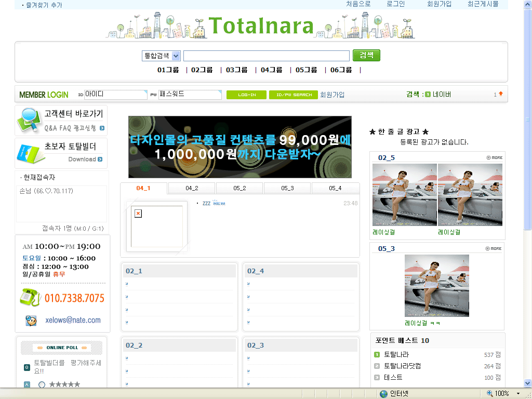532x399 pixels.
Task: Open MORE in the 02_5 panel
Action: tap(495, 157)
